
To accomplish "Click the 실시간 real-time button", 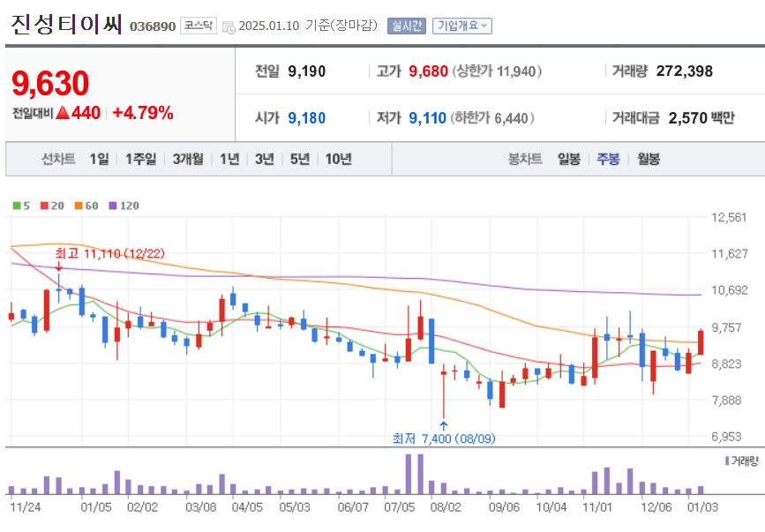I will point(407,26).
